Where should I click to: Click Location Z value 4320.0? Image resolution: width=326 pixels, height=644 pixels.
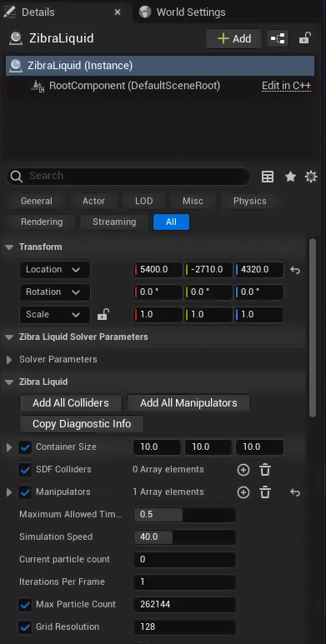point(259,270)
